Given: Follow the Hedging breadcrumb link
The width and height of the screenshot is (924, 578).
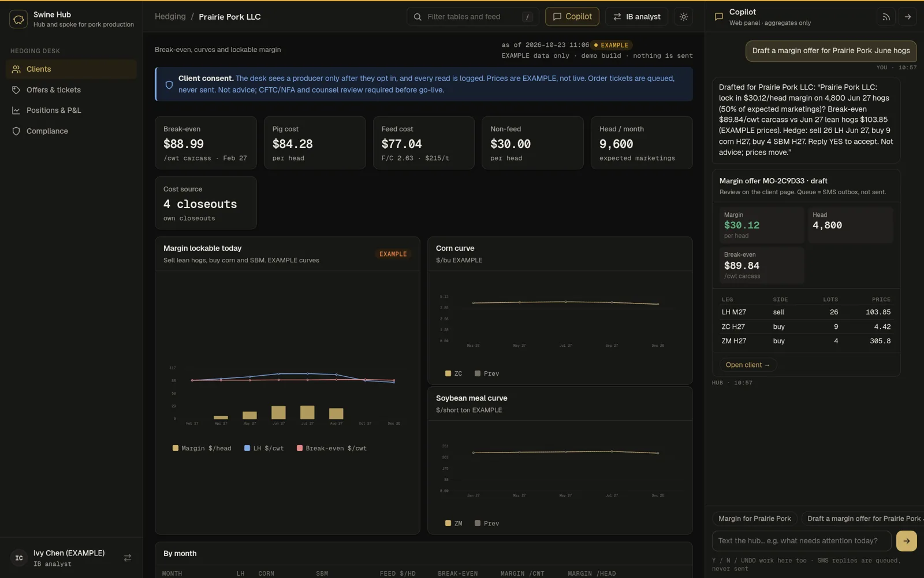Looking at the screenshot, I should coord(170,17).
